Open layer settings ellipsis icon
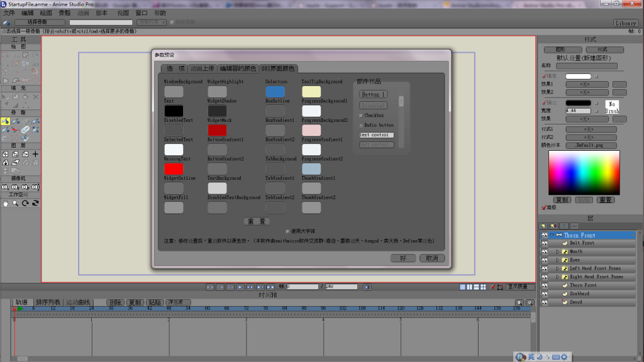 coord(574,226)
